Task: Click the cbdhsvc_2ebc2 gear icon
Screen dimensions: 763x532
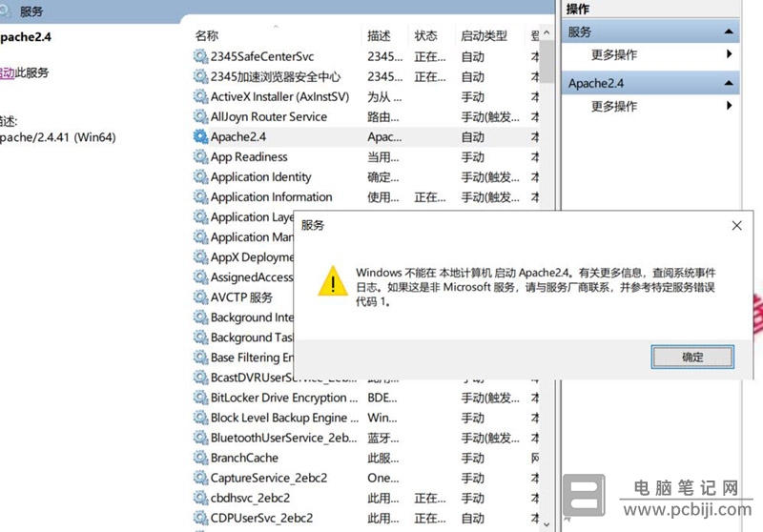Action: (x=200, y=498)
